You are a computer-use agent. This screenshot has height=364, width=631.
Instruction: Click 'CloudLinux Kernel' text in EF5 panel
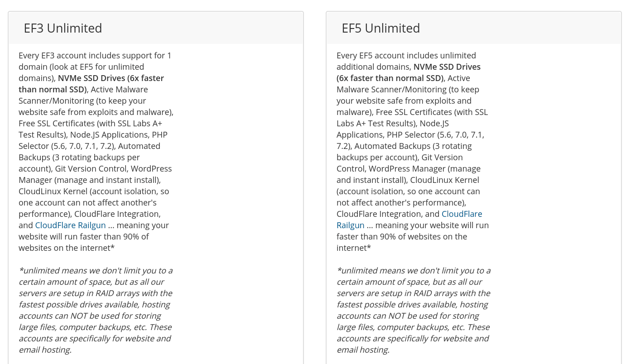(444, 180)
